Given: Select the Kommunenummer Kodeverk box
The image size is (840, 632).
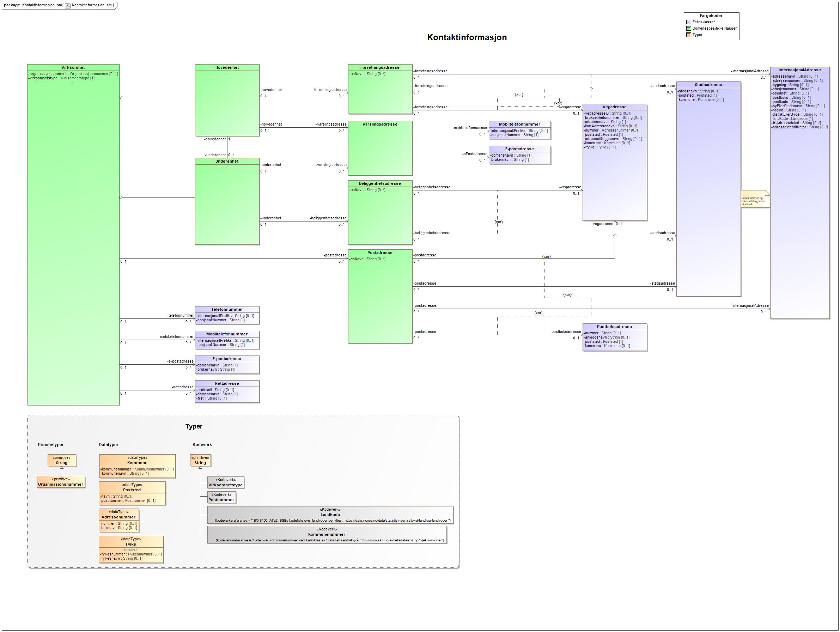Looking at the screenshot, I should pos(327,535).
